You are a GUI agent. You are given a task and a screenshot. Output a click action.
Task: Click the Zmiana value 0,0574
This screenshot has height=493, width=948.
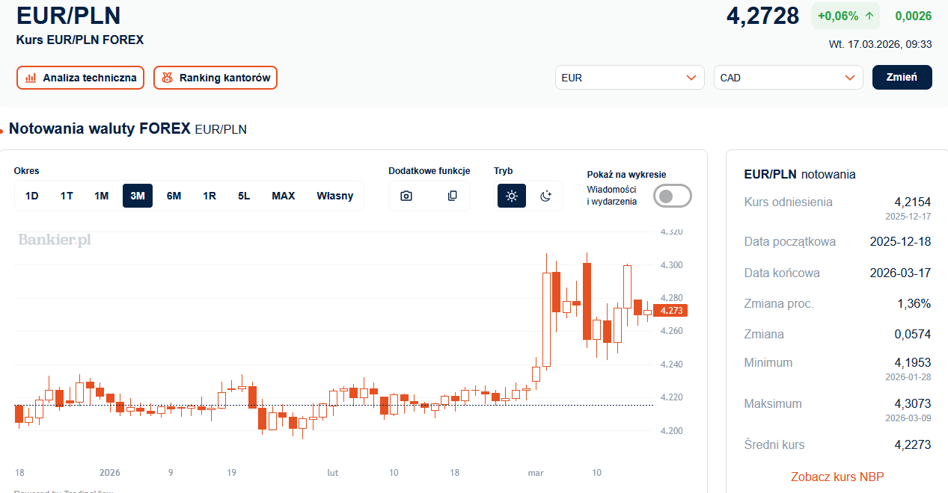tap(912, 335)
